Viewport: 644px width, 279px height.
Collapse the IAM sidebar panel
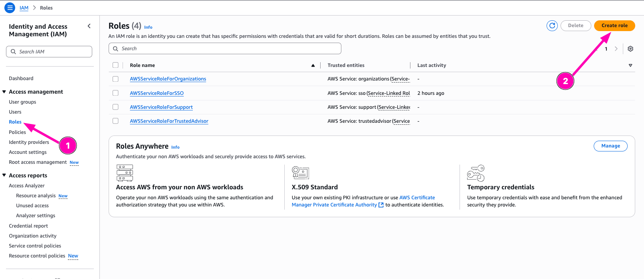click(89, 26)
